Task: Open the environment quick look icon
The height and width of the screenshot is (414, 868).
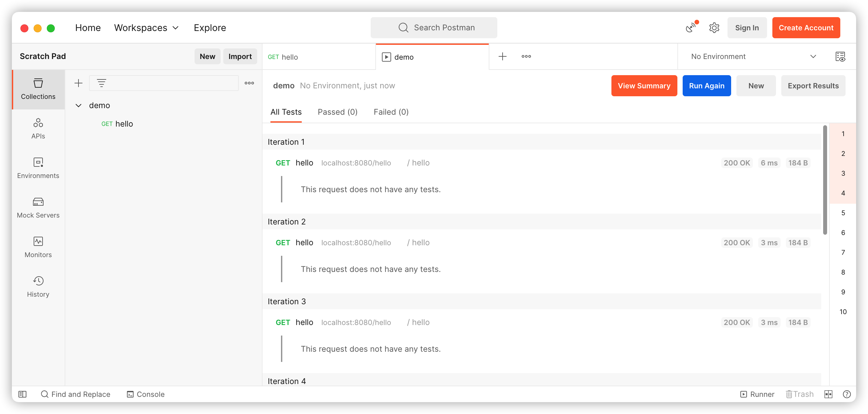Action: (x=840, y=57)
